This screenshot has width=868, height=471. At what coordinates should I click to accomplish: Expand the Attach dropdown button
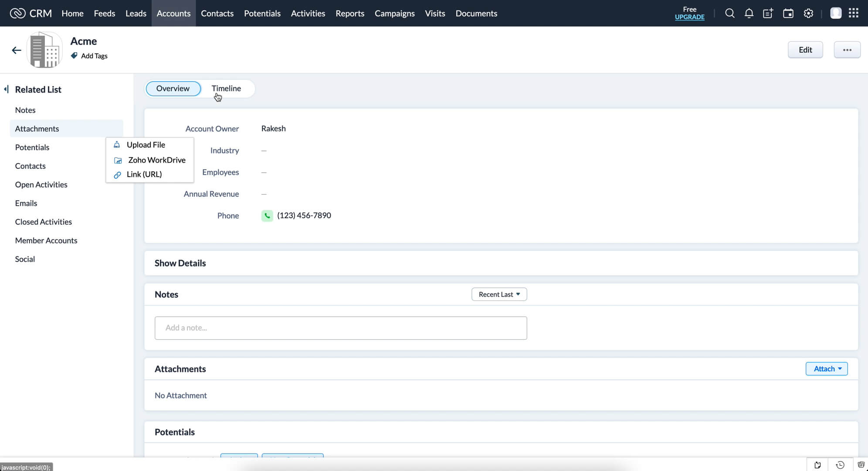(827, 369)
